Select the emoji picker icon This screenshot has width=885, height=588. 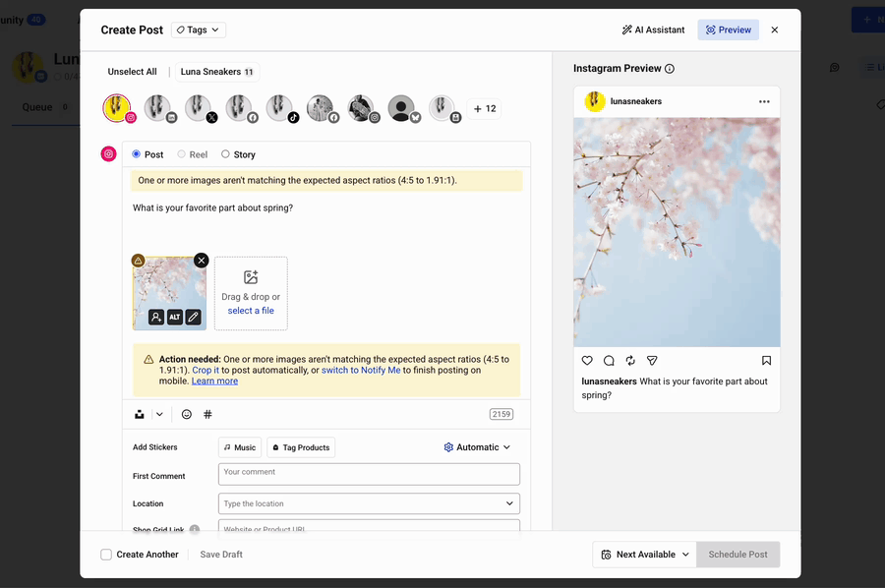pyautogui.click(x=186, y=414)
